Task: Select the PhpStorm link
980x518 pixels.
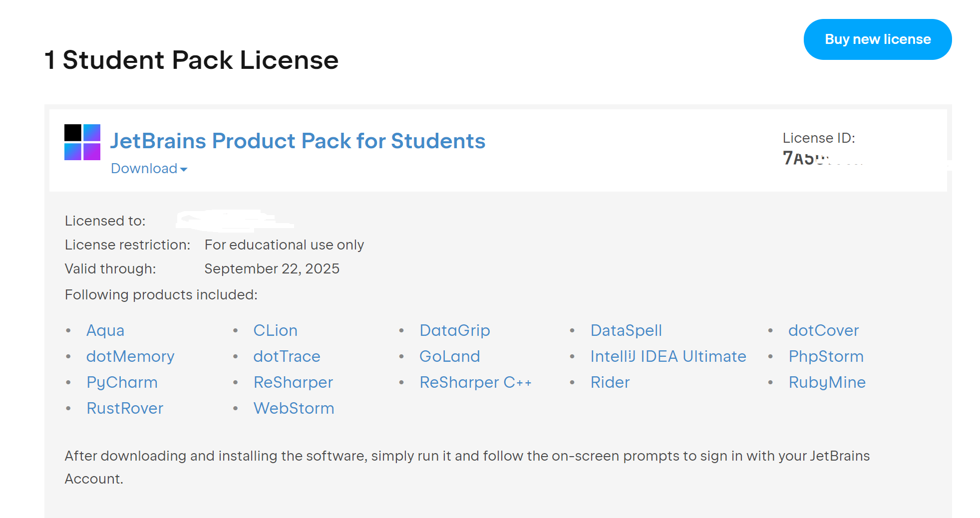Action: click(826, 356)
